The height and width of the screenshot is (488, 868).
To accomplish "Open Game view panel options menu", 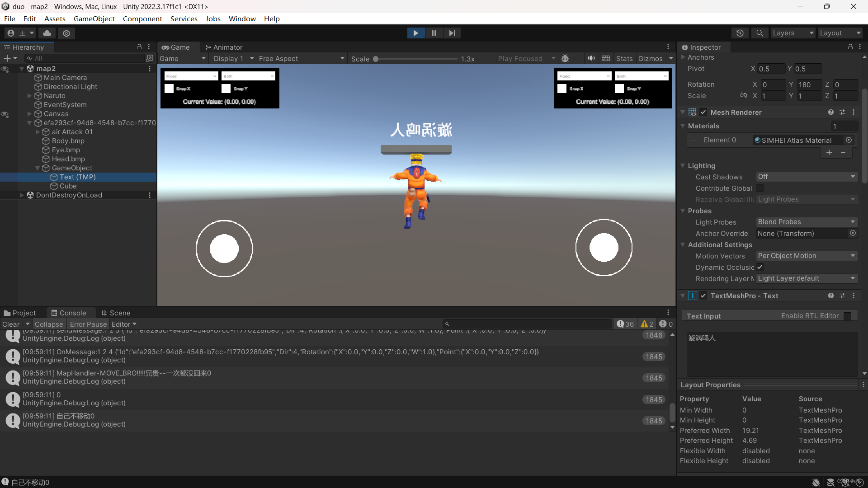I will click(x=668, y=47).
